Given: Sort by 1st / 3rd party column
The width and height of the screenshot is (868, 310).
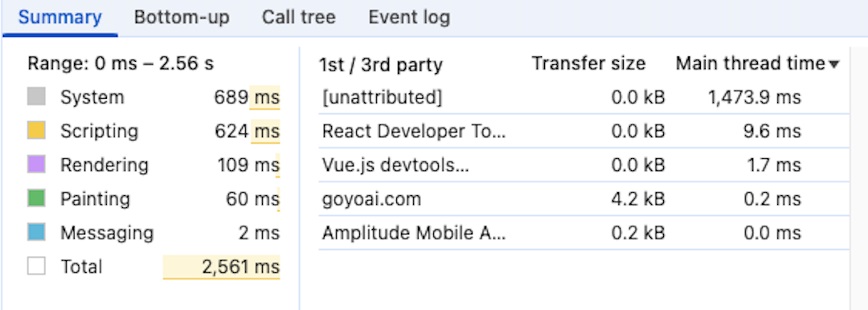Looking at the screenshot, I should (x=381, y=65).
